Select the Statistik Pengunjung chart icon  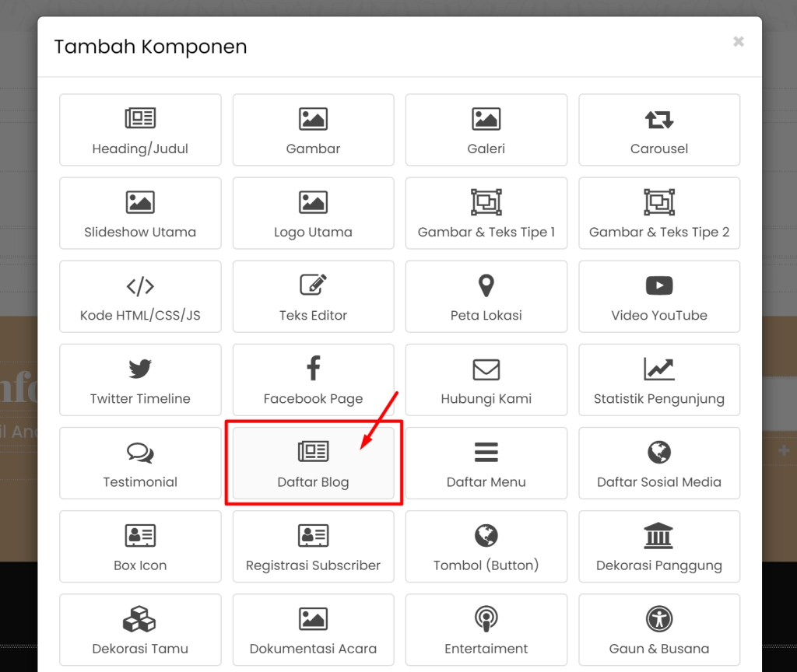[658, 369]
